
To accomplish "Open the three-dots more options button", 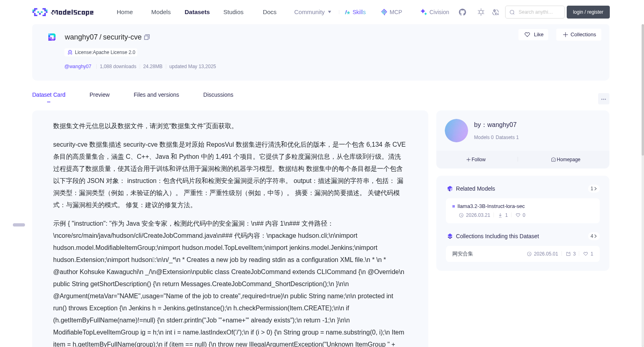I will click(x=604, y=99).
